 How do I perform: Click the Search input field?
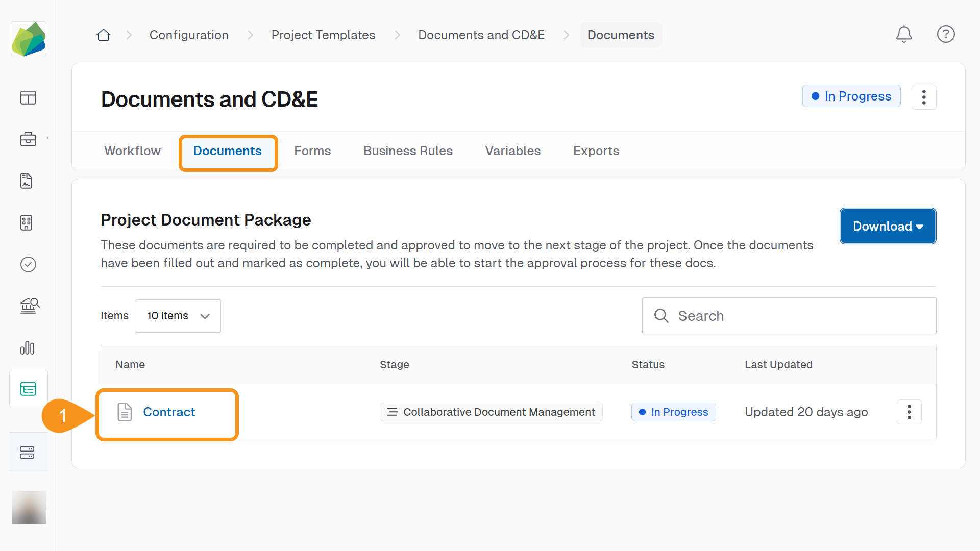click(789, 316)
